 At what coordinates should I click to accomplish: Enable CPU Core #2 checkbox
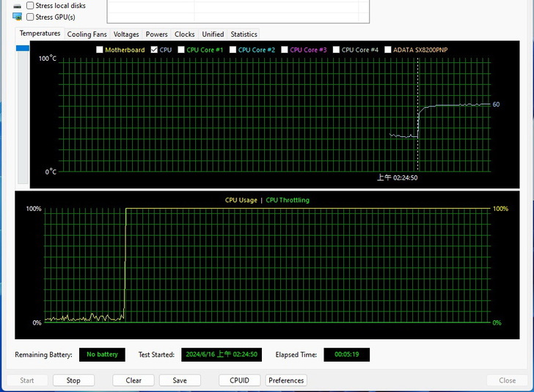tap(233, 50)
